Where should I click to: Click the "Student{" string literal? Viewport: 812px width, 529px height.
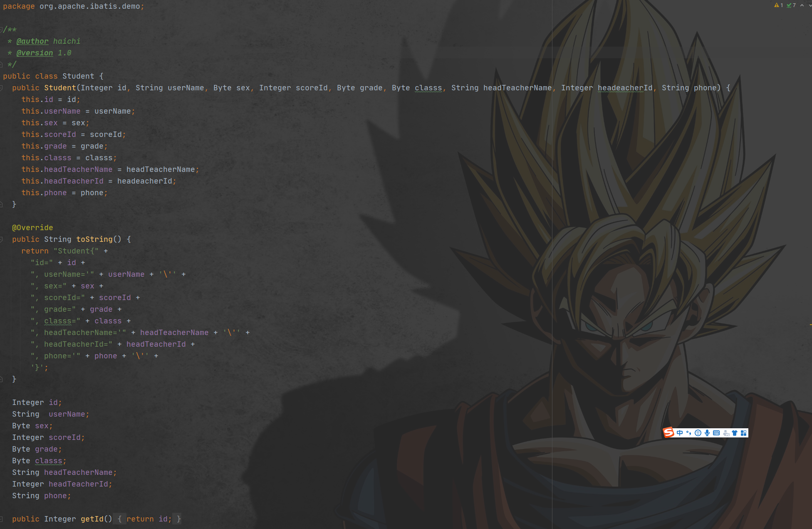76,251
